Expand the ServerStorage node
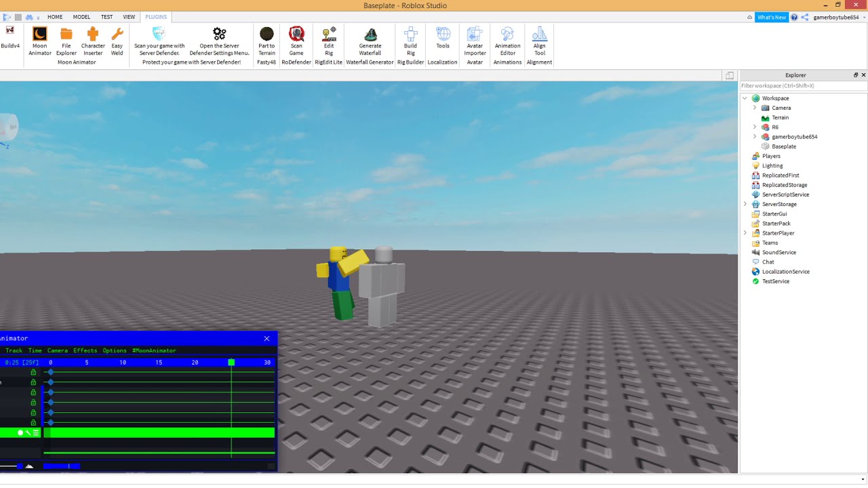Image resolution: width=868 pixels, height=488 pixels. pyautogui.click(x=745, y=204)
